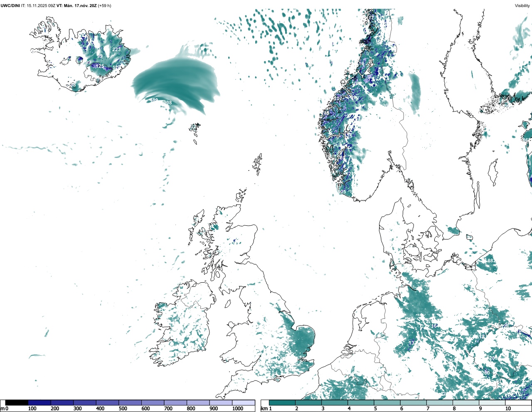Image resolution: width=532 pixels, height=412 pixels.
Task: Click the '(+59 h)' forecast offset text
Action: 104,5
